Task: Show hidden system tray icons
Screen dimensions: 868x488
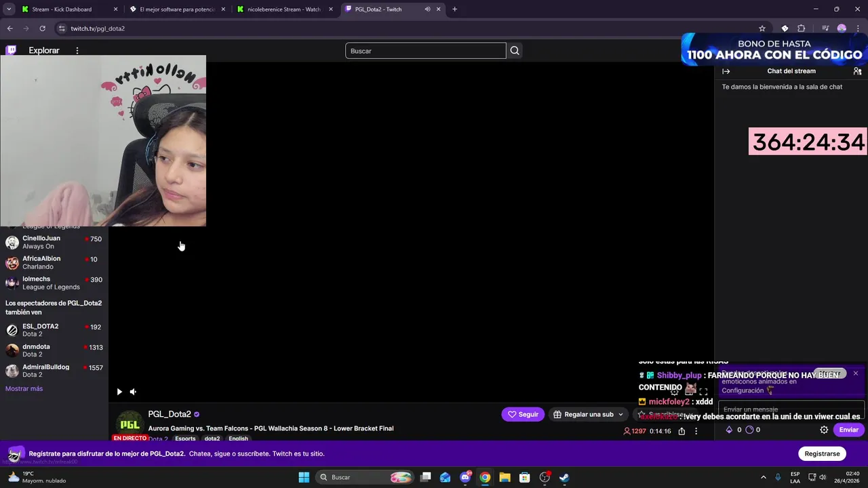Action: point(763,477)
